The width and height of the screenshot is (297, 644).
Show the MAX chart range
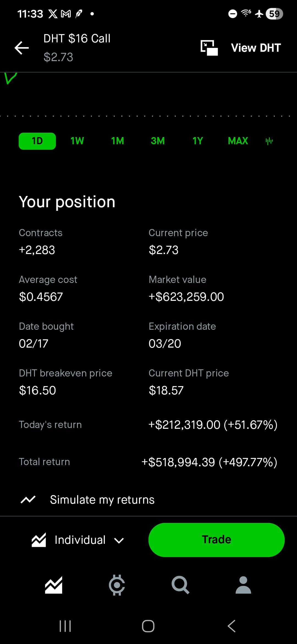238,141
